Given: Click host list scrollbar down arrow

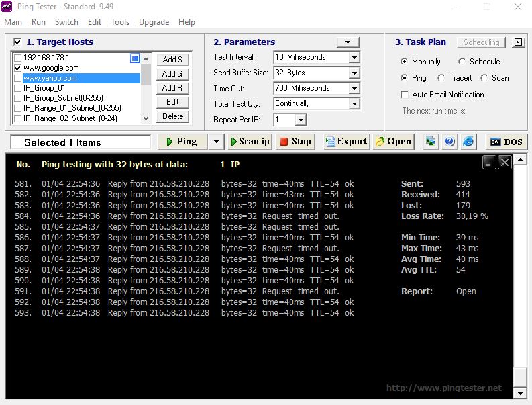Looking at the screenshot, I should 146,118.
